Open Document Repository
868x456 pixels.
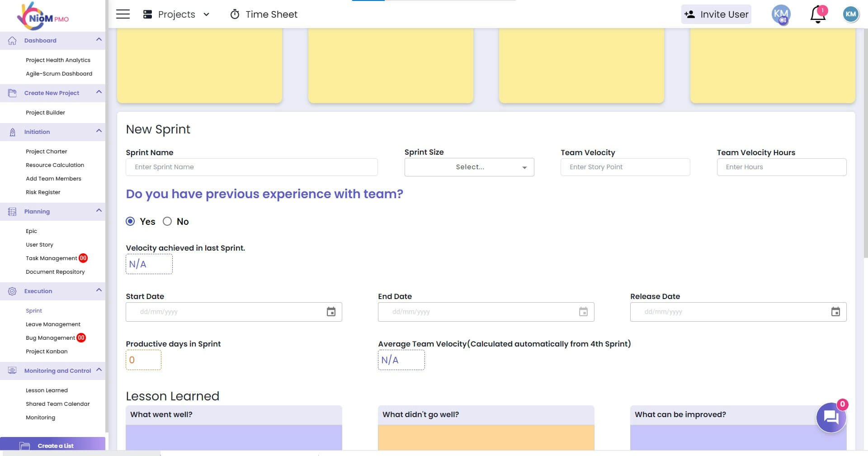pyautogui.click(x=55, y=272)
